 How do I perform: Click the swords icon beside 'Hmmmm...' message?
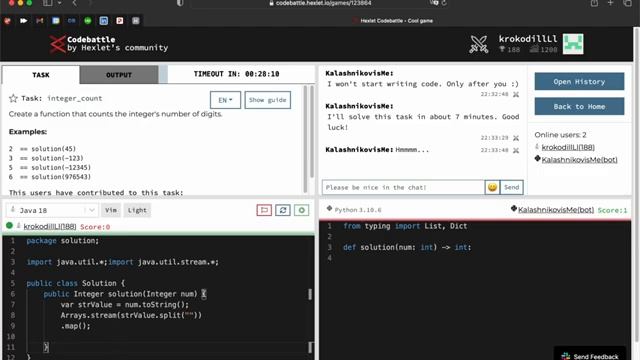pos(516,150)
